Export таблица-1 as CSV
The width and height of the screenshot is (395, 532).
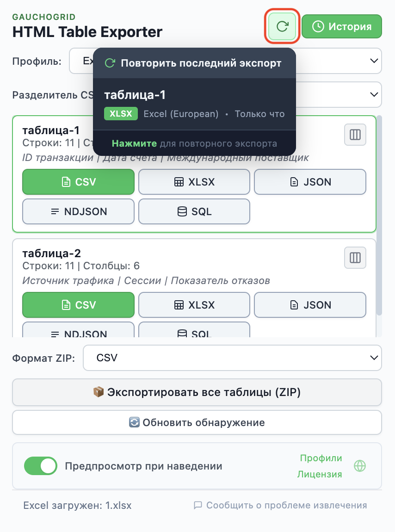(78, 182)
